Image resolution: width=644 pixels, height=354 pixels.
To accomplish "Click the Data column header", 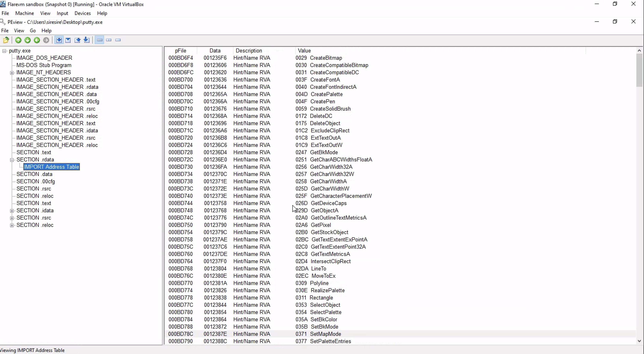I will click(x=215, y=50).
